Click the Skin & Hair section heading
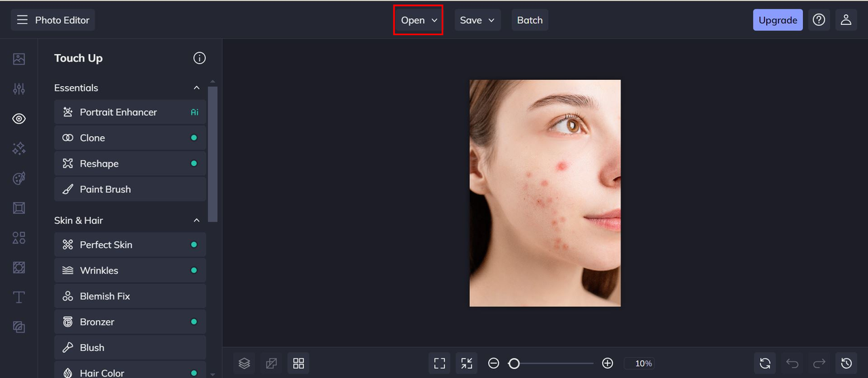The image size is (868, 378). click(x=79, y=221)
